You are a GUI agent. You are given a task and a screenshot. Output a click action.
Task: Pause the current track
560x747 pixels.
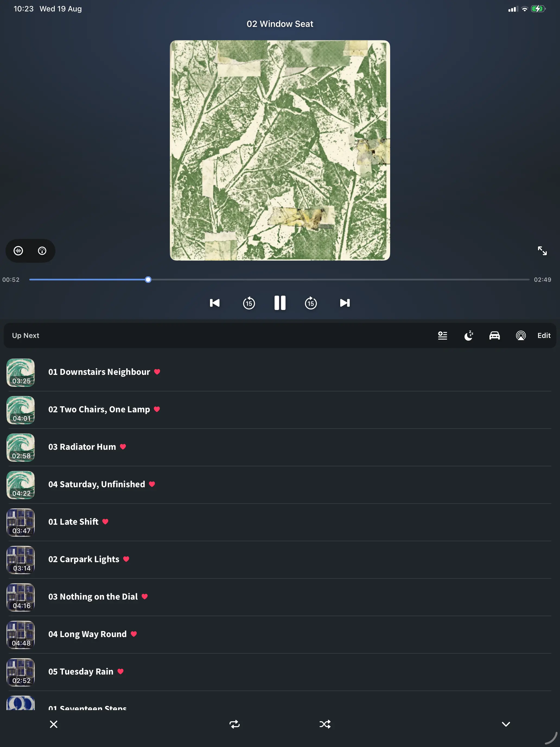(x=280, y=303)
